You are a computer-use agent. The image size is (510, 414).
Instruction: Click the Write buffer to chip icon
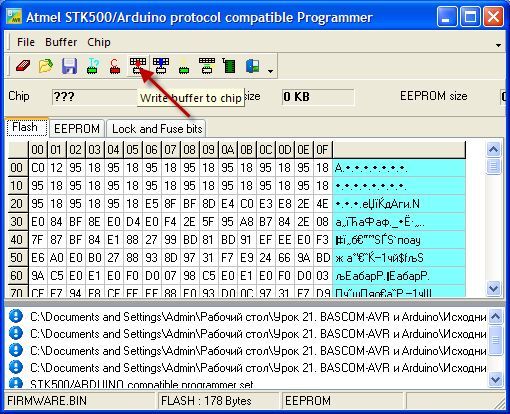(x=138, y=66)
